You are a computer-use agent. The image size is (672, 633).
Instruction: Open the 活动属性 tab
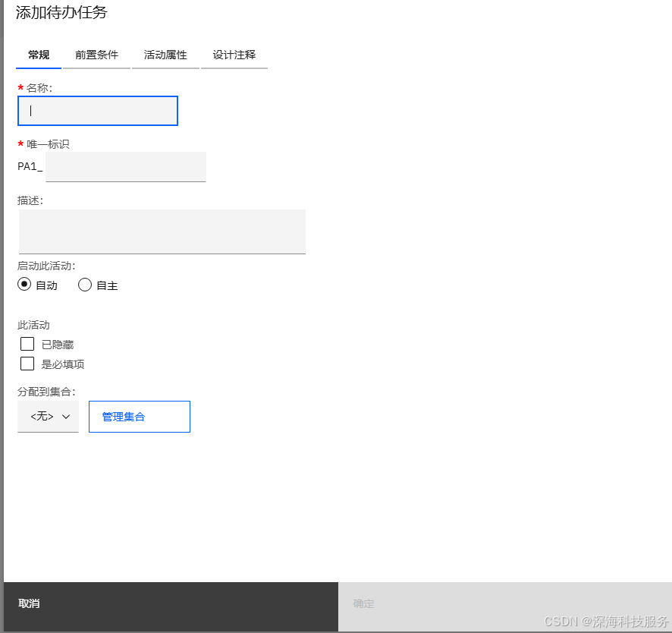point(165,55)
